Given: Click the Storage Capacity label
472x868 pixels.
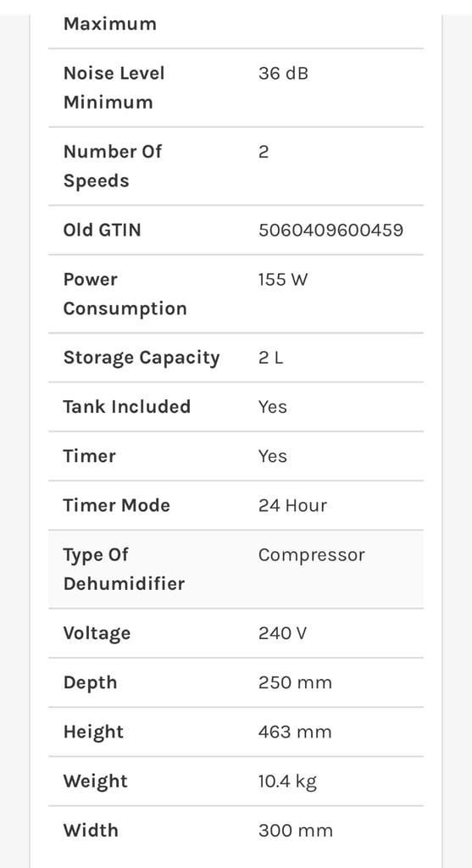Looking at the screenshot, I should 142,359.
